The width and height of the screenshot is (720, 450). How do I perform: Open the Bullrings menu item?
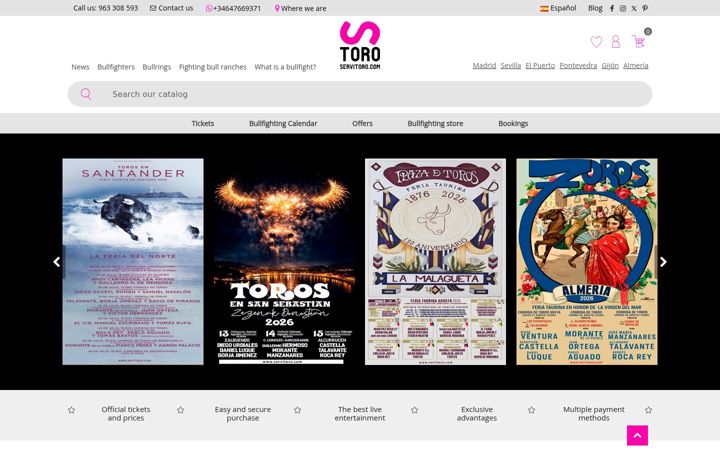(157, 67)
